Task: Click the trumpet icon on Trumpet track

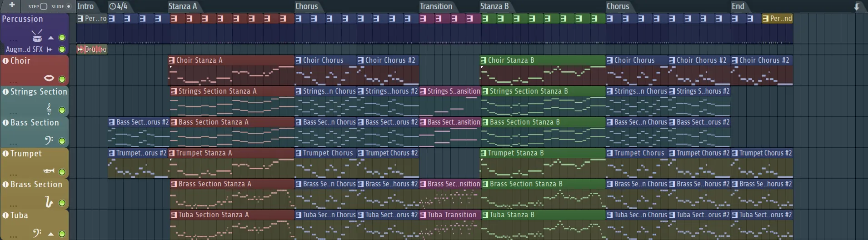Action: tap(49, 171)
